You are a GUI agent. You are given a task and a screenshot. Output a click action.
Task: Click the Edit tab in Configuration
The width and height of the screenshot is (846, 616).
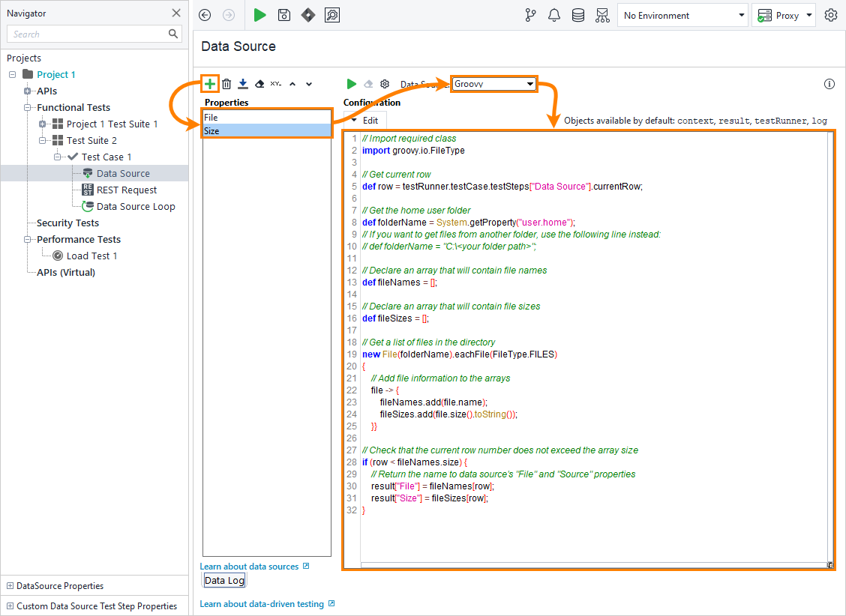pos(365,120)
